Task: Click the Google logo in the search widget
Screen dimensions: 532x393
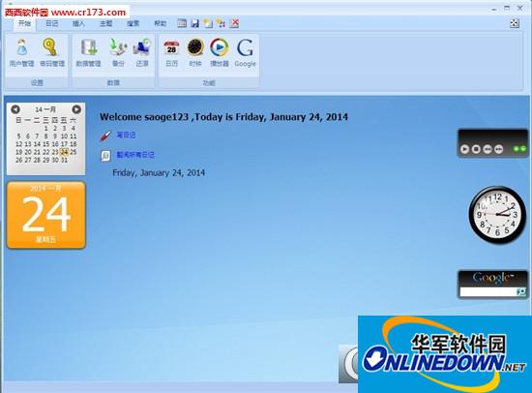Action: click(x=493, y=278)
